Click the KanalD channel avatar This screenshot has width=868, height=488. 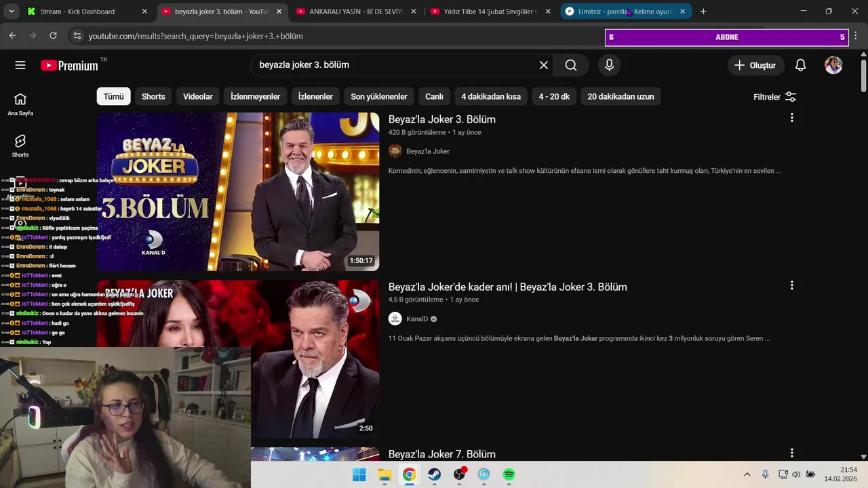point(395,319)
